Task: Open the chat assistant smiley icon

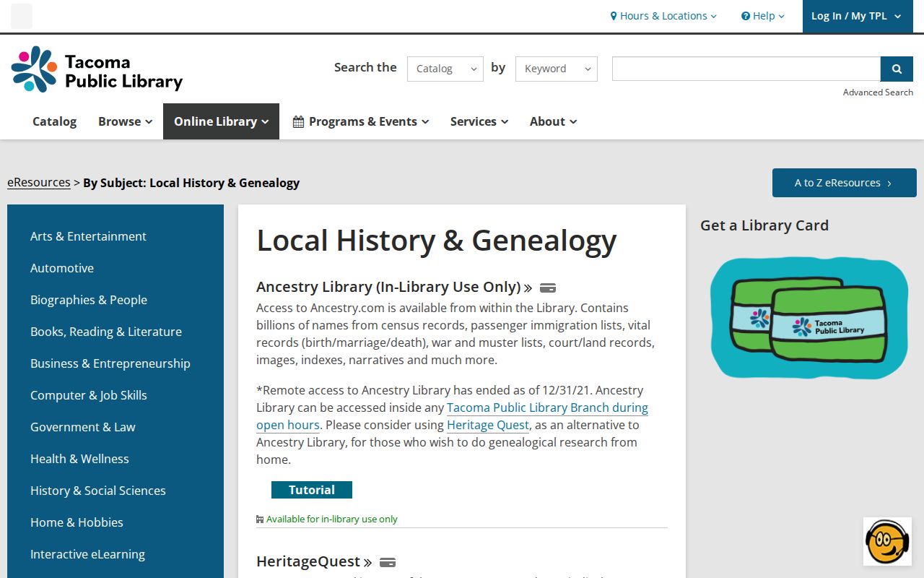Action: (887, 541)
